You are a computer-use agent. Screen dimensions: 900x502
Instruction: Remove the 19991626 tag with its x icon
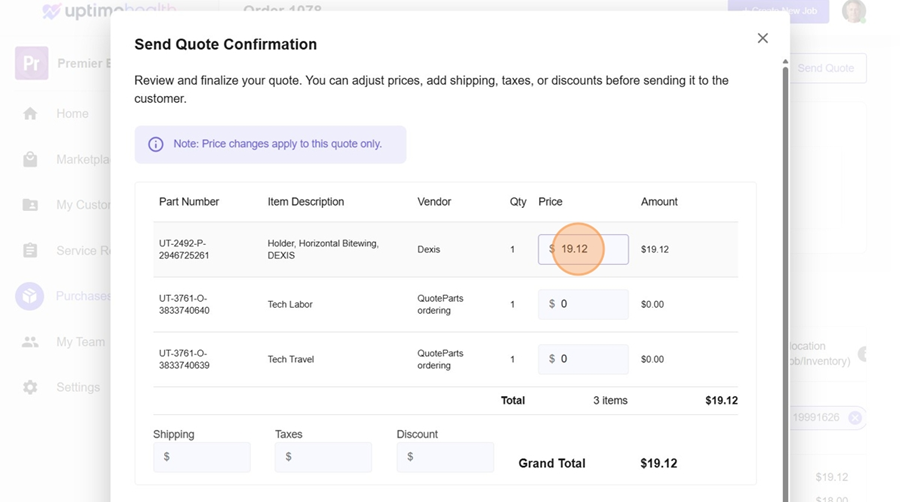[855, 418]
